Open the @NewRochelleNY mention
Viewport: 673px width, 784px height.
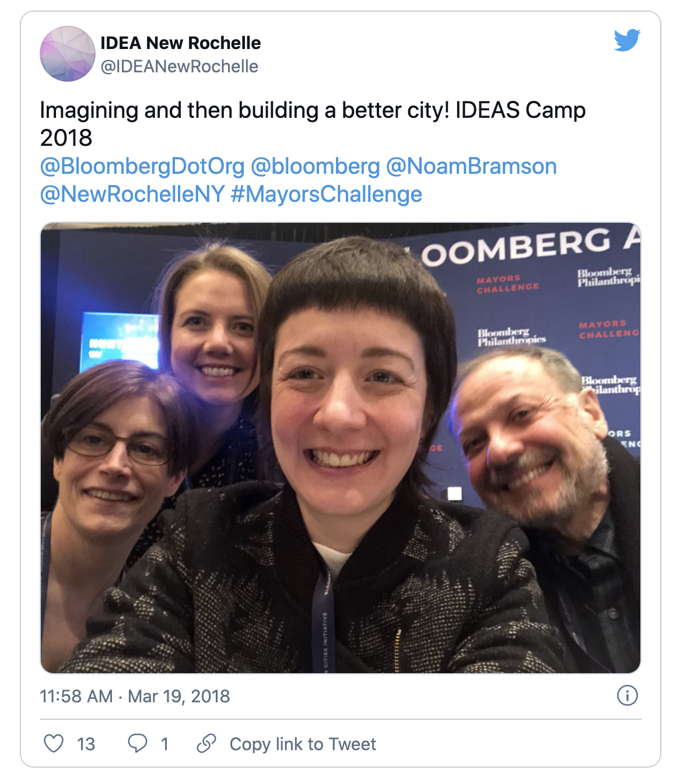(x=132, y=194)
